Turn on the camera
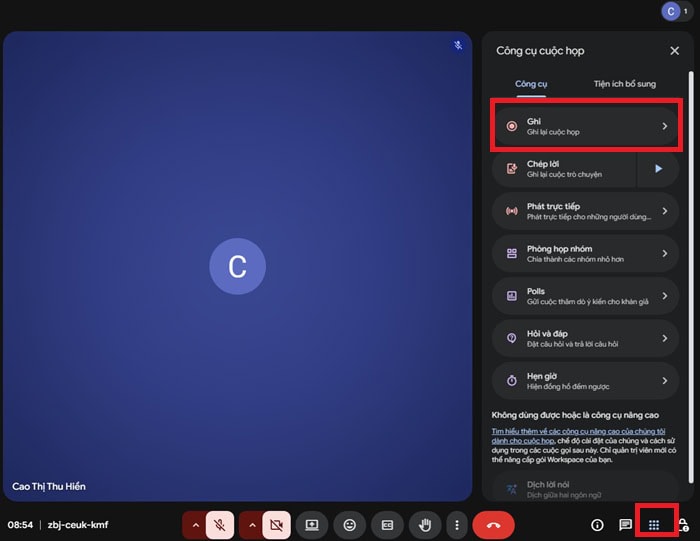Image resolution: width=700 pixels, height=541 pixels. pos(276,524)
